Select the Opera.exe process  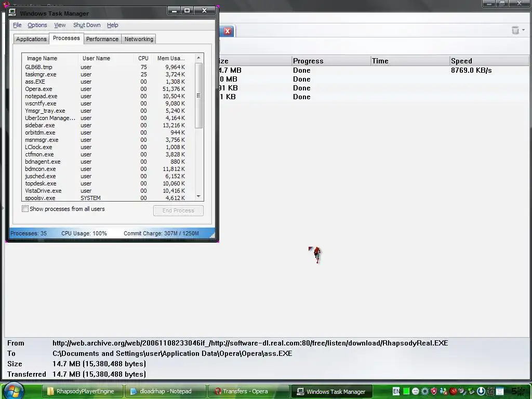tap(108, 89)
